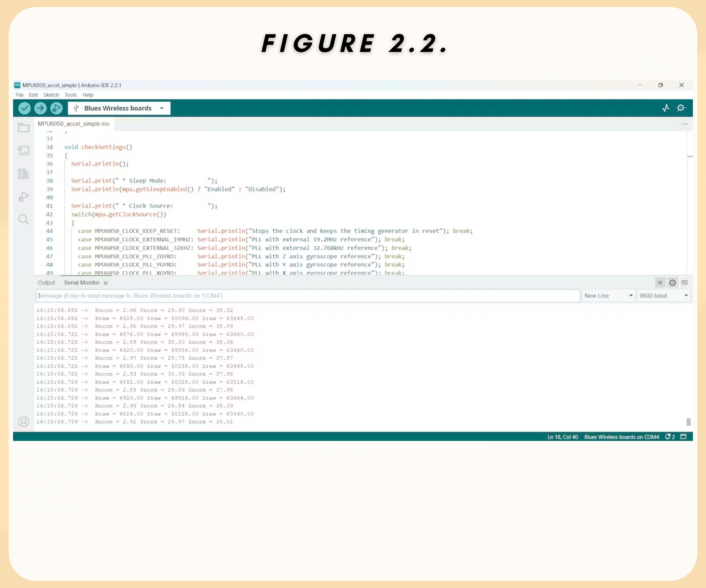Open the 9600 baud rate dropdown
706x588 pixels.
(x=664, y=296)
